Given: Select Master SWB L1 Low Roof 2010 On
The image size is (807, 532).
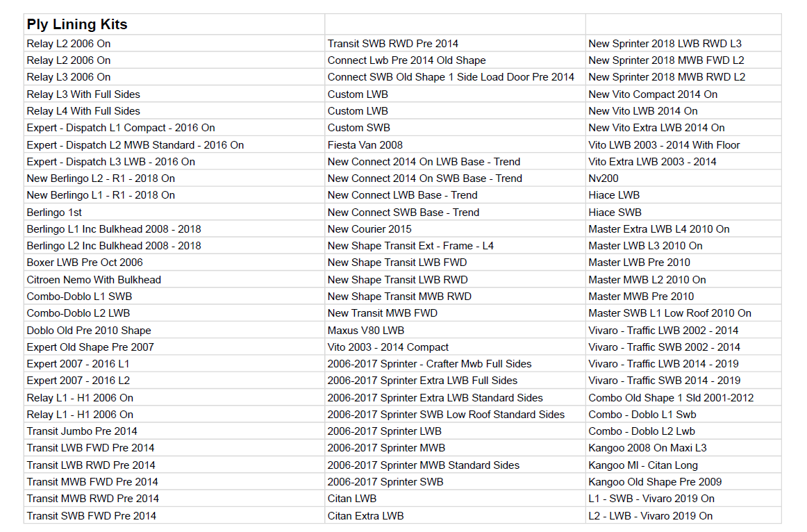Looking at the screenshot, I should [669, 313].
